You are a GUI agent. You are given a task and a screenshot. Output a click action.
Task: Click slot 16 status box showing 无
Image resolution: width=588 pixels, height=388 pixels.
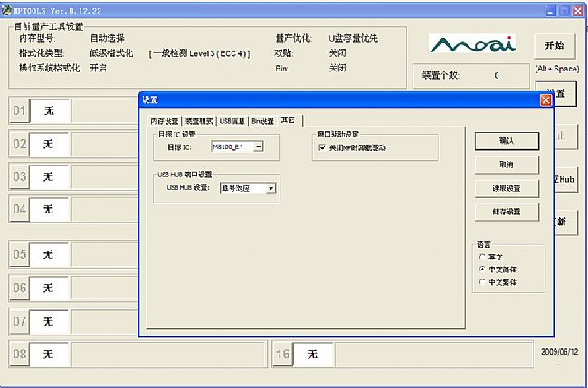313,354
